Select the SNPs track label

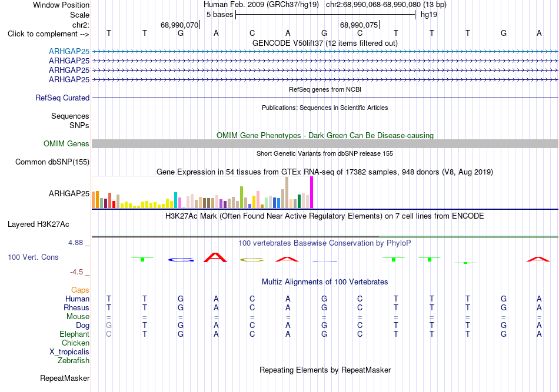point(79,125)
